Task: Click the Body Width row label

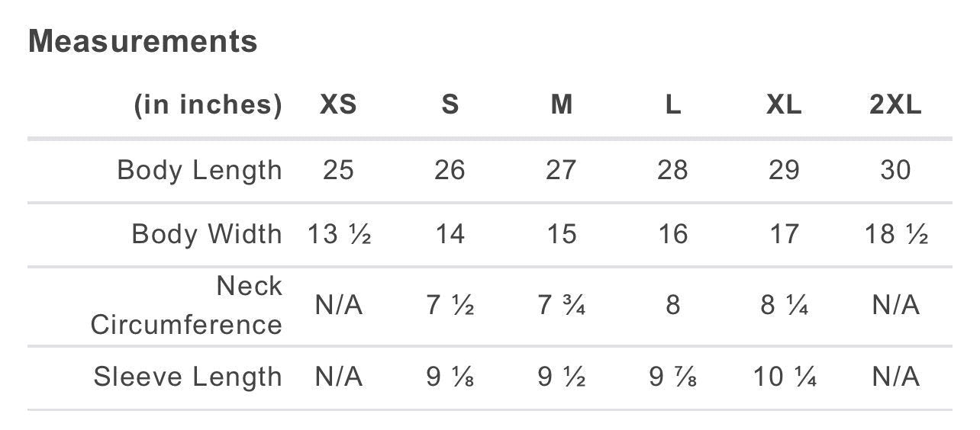Action: coord(207,234)
